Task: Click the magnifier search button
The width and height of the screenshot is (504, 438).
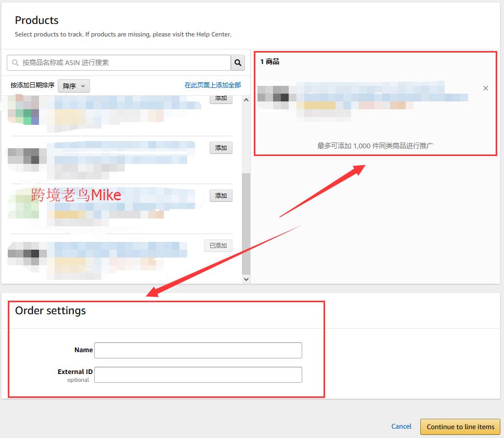Action: (x=238, y=63)
